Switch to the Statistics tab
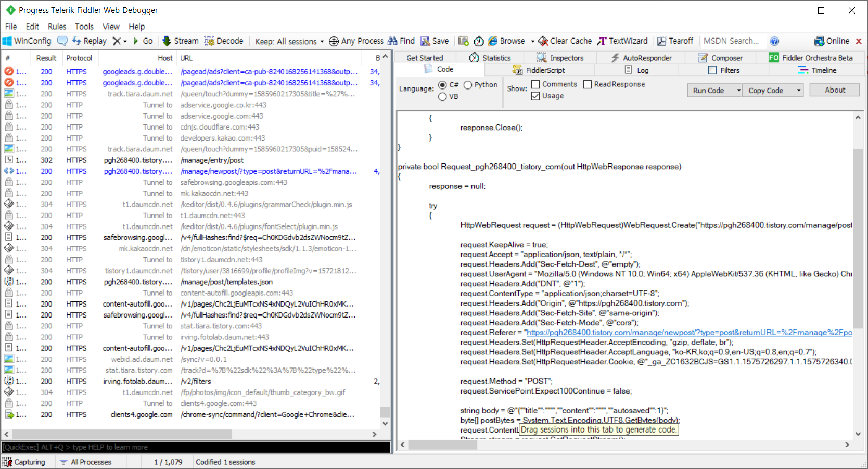The height and width of the screenshot is (469, 868). tap(490, 58)
